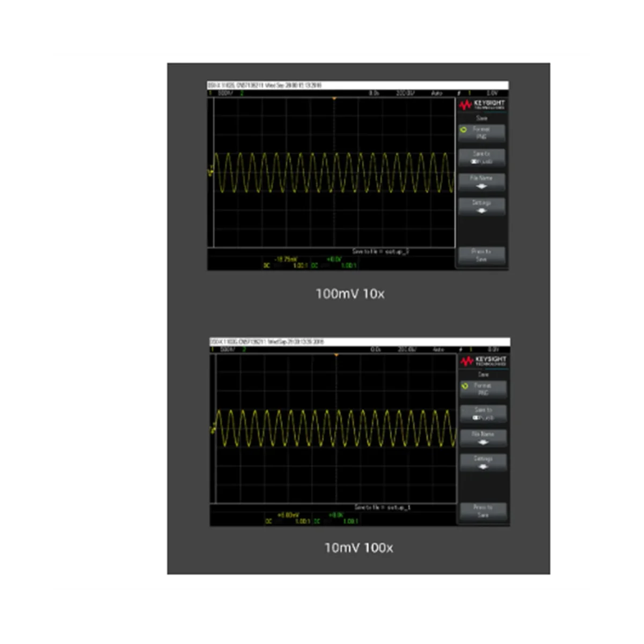644x644 pixels.
Task: Click the green rotary-knob icon on the top scope's Format softkey
Action: (x=464, y=129)
